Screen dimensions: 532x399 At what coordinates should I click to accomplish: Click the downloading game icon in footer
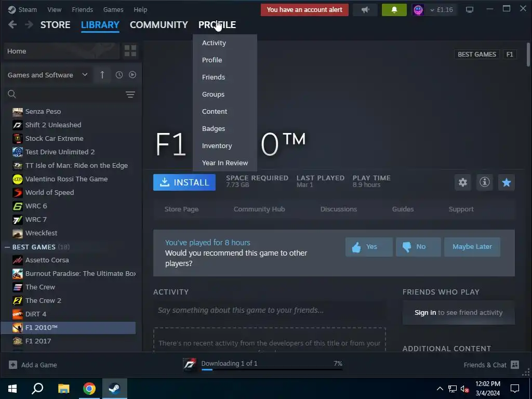190,365
